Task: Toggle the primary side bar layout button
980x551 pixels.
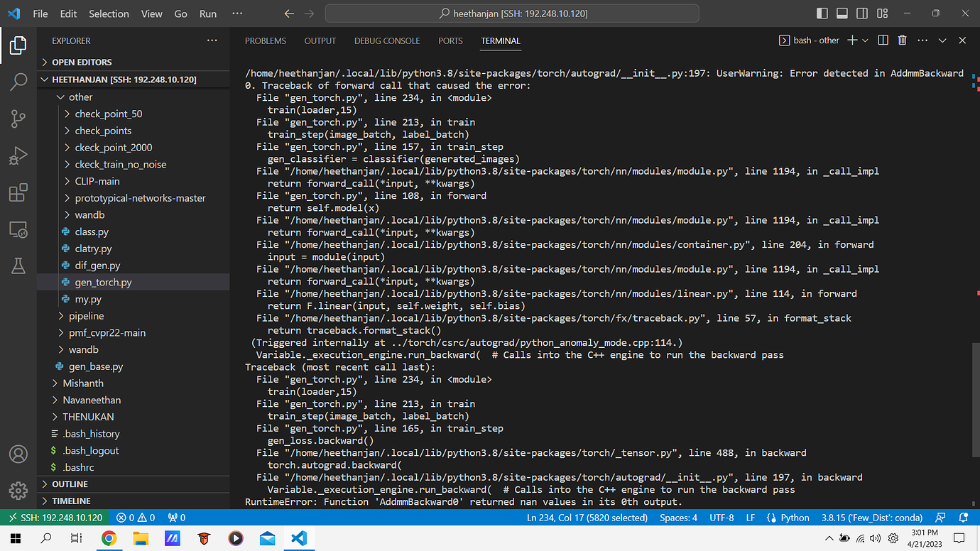Action: coord(822,13)
